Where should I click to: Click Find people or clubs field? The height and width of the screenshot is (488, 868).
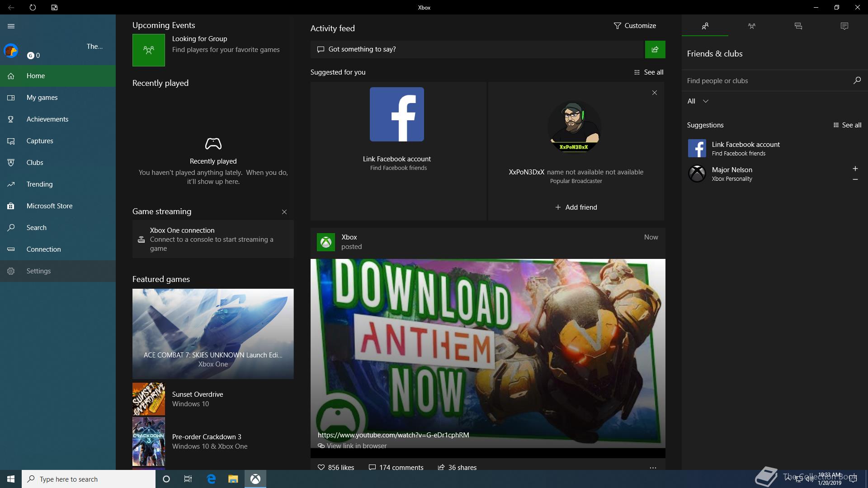766,80
